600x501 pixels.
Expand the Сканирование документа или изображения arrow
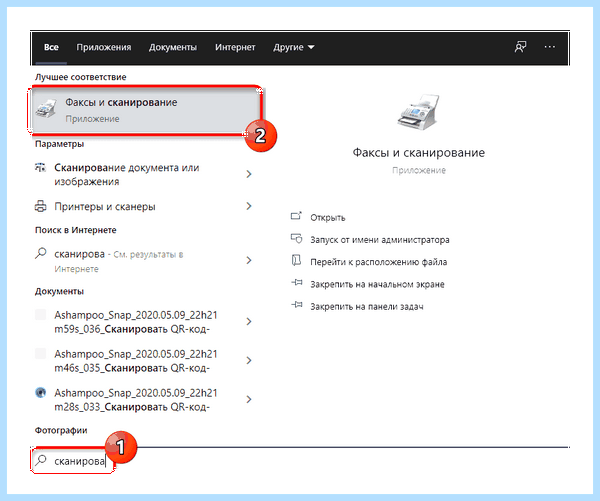pyautogui.click(x=249, y=174)
